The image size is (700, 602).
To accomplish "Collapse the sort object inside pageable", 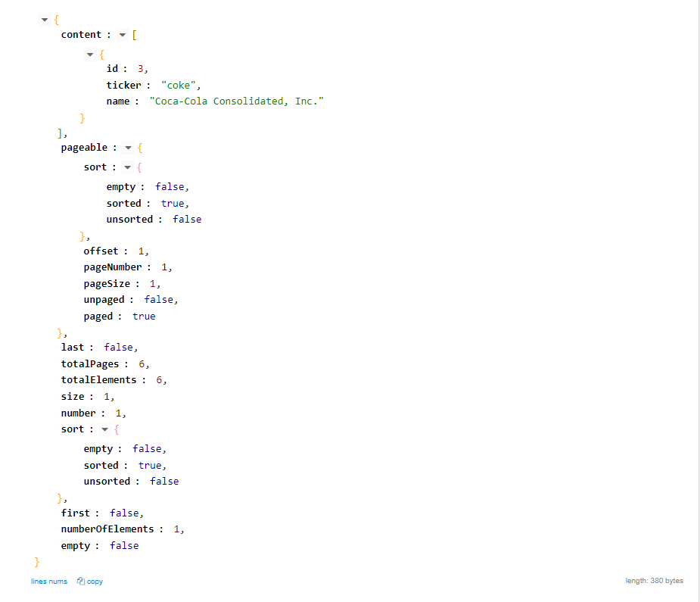I will click(128, 167).
